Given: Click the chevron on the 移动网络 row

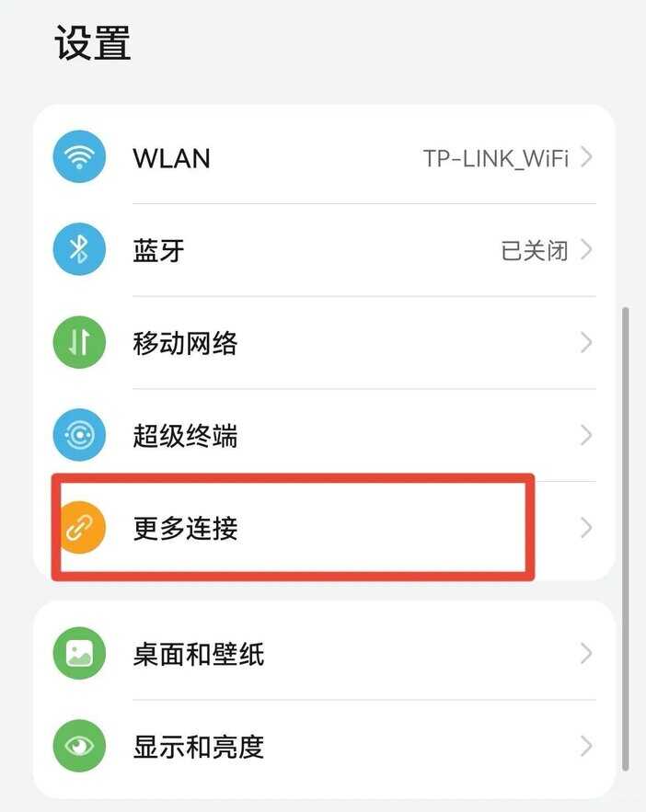Looking at the screenshot, I should (586, 342).
